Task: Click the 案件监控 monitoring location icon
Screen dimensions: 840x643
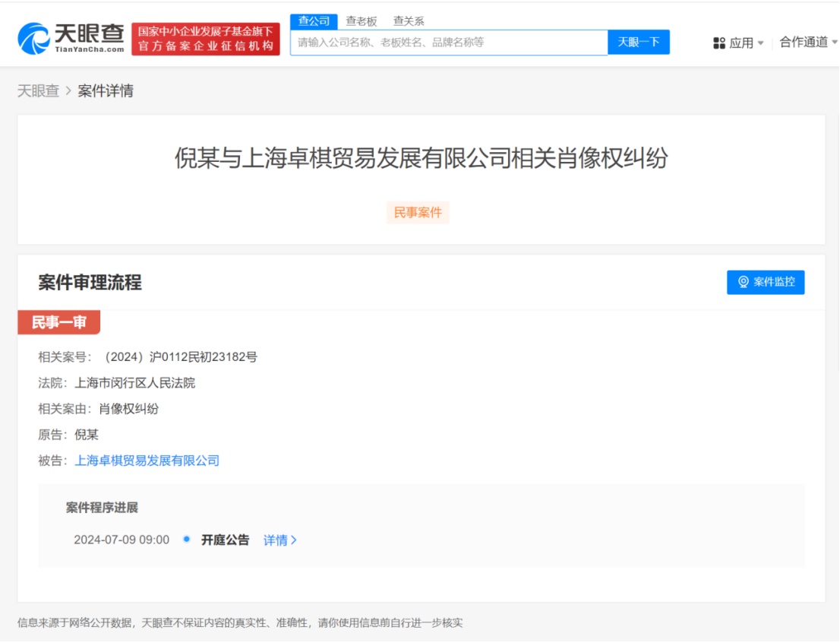Action: pyautogui.click(x=742, y=282)
